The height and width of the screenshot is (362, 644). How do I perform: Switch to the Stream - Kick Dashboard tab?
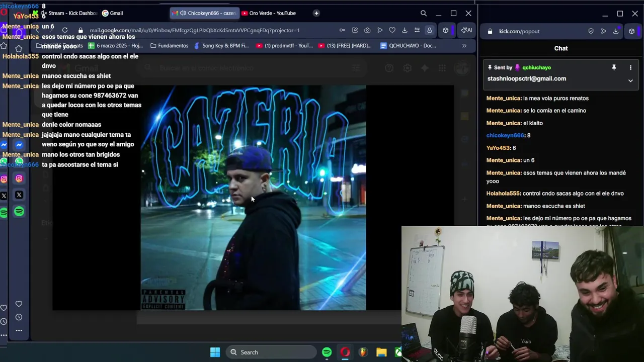[69, 13]
